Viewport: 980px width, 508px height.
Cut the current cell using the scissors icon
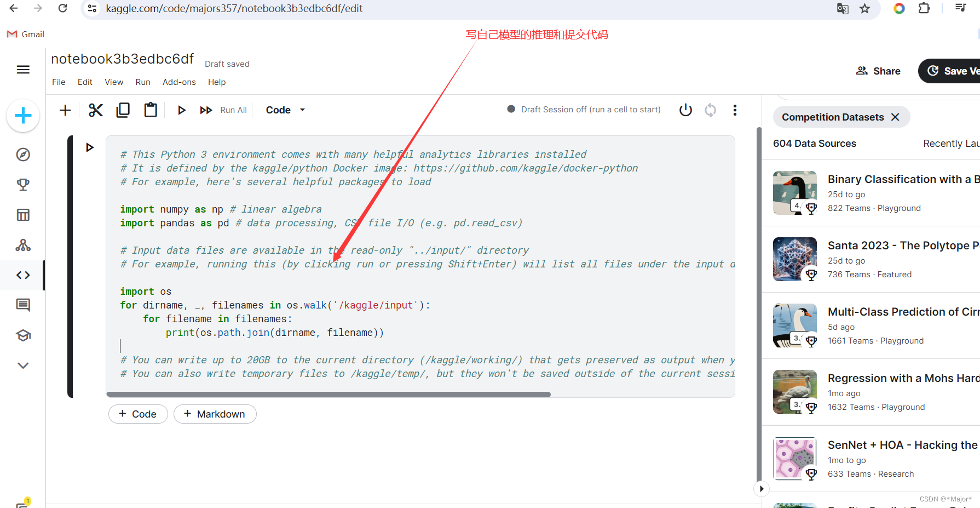[x=95, y=110]
